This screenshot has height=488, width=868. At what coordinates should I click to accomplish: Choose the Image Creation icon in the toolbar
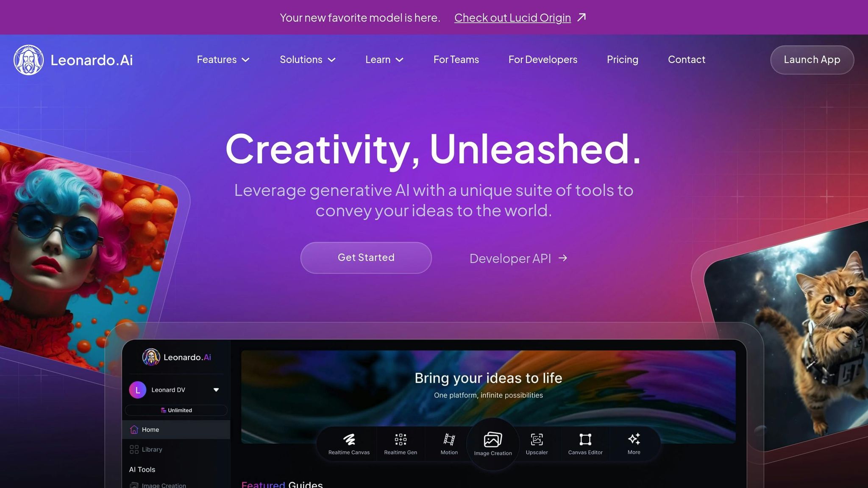(492, 440)
